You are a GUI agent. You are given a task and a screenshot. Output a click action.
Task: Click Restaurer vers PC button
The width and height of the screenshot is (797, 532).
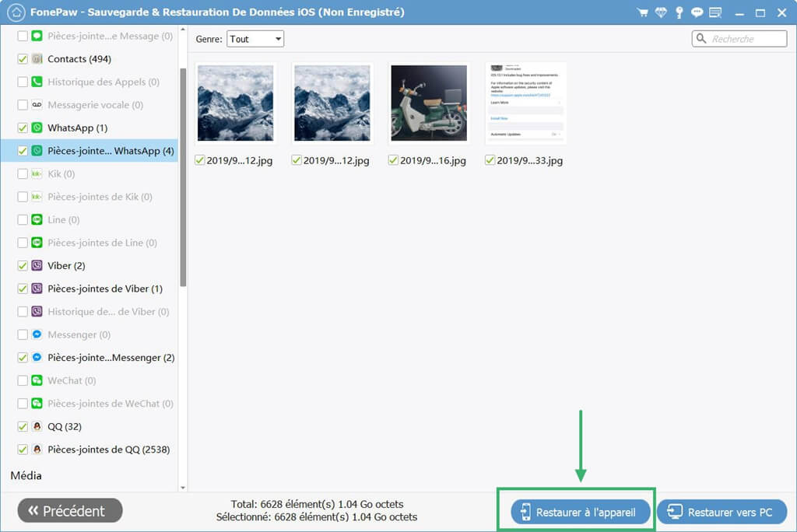[722, 512]
